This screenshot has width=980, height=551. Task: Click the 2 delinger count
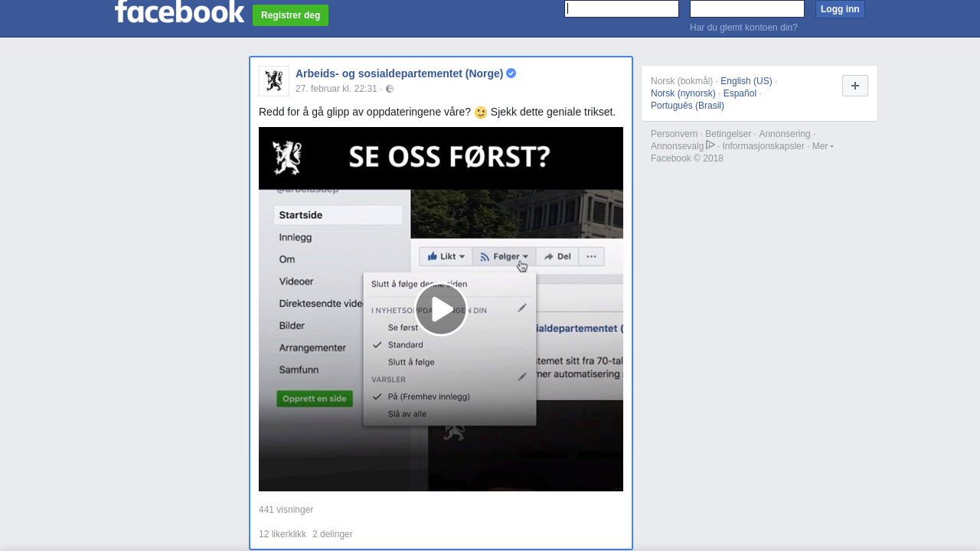(332, 534)
